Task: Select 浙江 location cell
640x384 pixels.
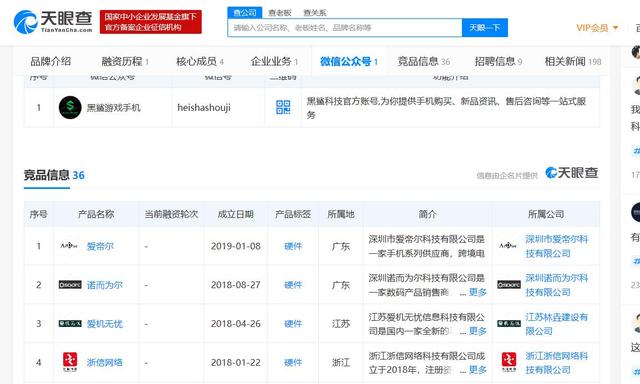Action: tap(341, 362)
